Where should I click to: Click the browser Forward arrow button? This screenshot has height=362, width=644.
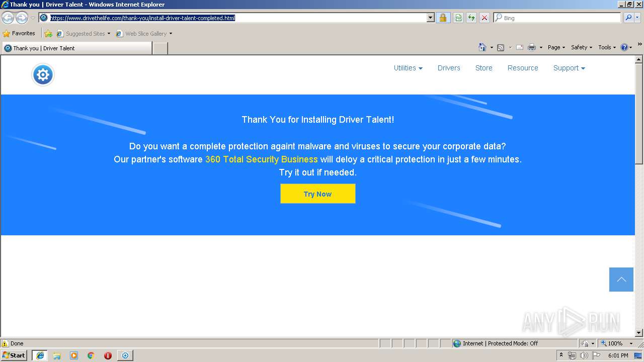[22, 18]
